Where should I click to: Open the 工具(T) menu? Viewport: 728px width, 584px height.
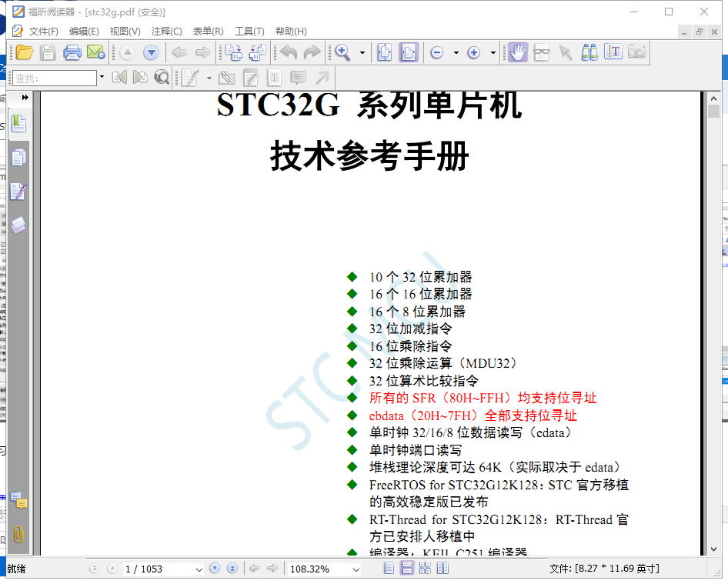click(x=249, y=31)
